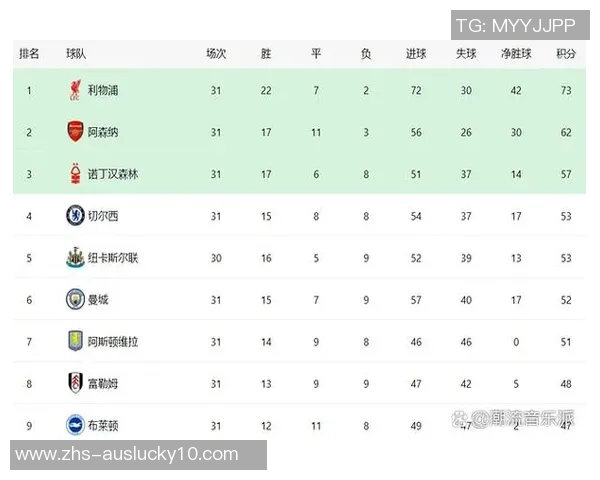
Task: Click the 排名 column header
Action: [x=29, y=54]
